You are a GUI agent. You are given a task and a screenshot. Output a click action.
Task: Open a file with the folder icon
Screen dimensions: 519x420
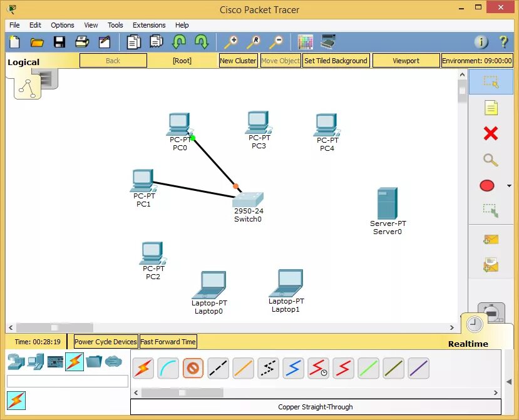tap(37, 42)
